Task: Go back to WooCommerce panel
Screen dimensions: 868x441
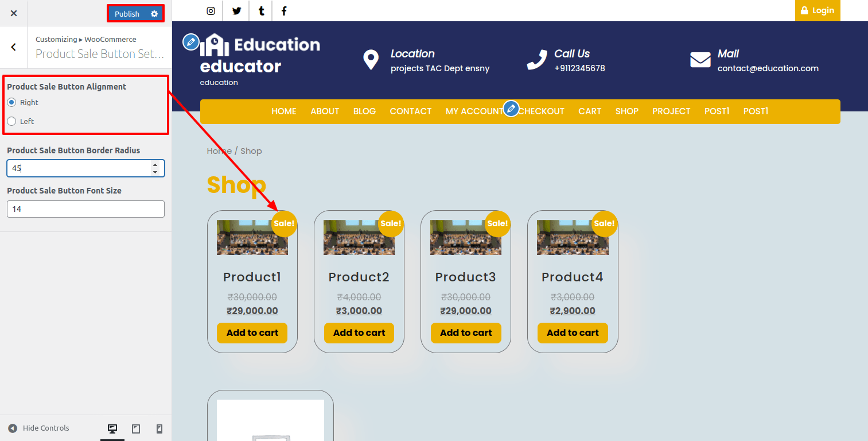Action: (x=14, y=47)
